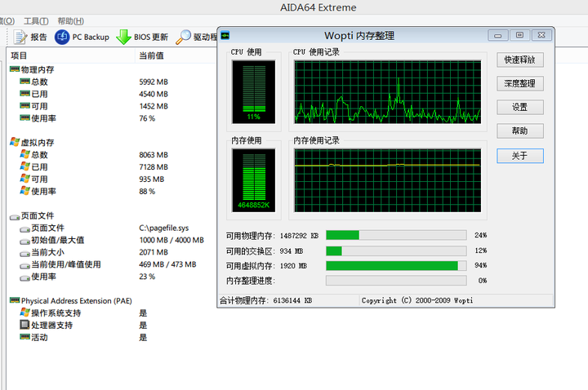Click the 可用虚拟内存 94% progress bar

pos(396,266)
